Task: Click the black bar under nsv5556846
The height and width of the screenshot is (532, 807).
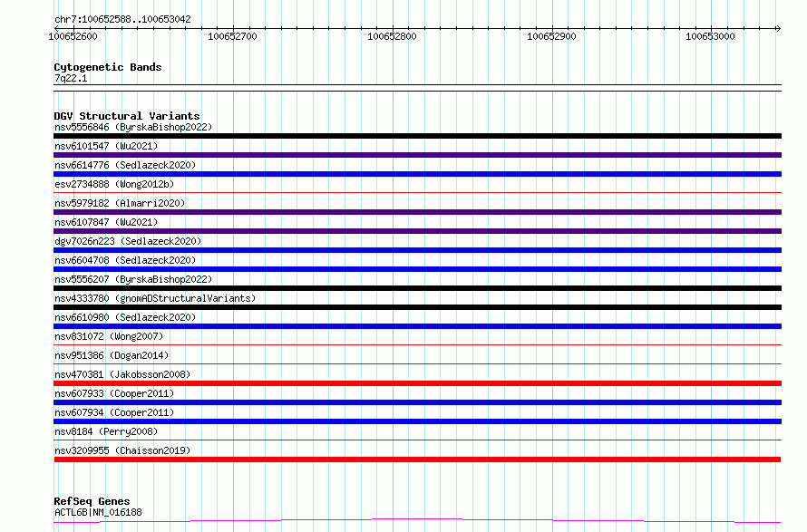Action: click(x=417, y=136)
